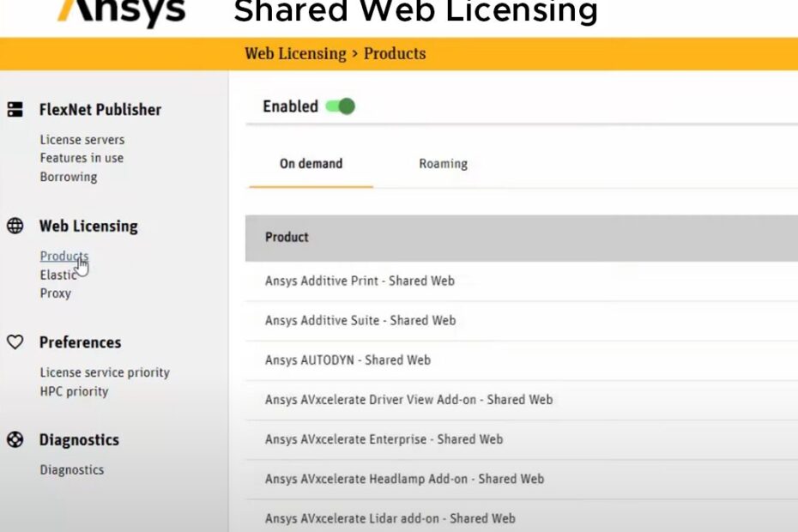Select Ansys Additive Suite - Shared Web row
Screen dimensions: 798x532
click(522, 321)
